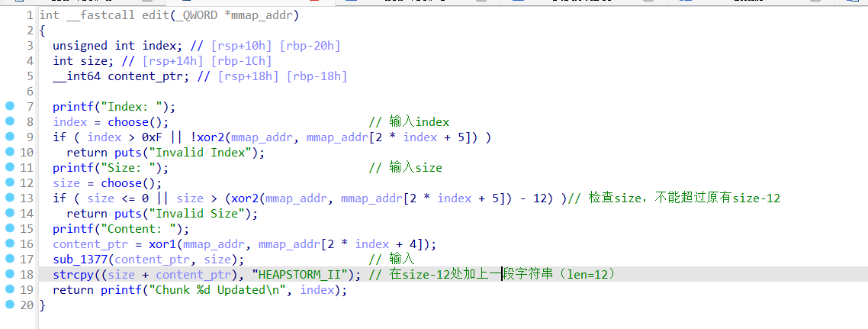Click the 'strcpy' function name

(73, 275)
